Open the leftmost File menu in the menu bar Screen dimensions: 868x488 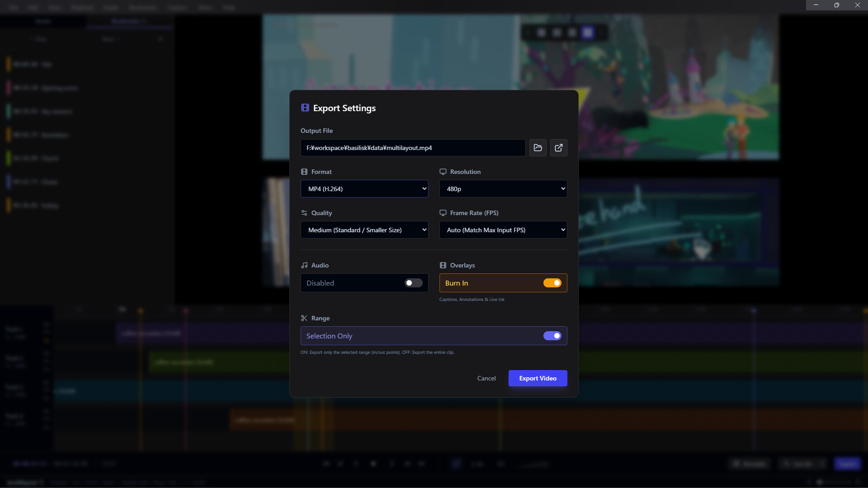tap(12, 8)
